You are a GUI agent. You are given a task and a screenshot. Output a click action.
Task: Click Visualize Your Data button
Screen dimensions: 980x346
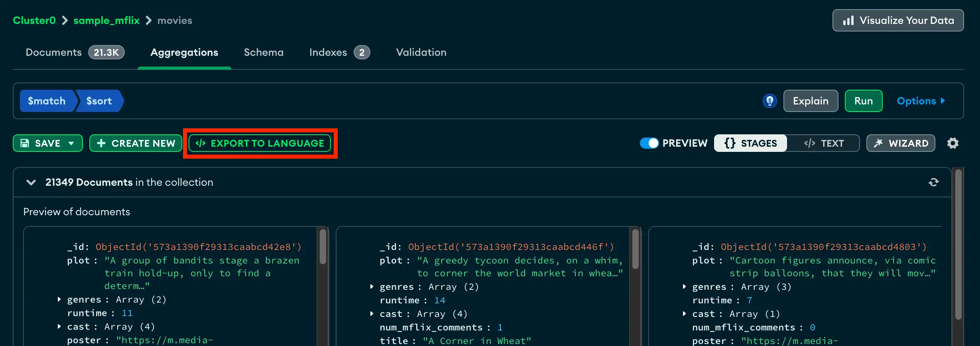click(898, 20)
